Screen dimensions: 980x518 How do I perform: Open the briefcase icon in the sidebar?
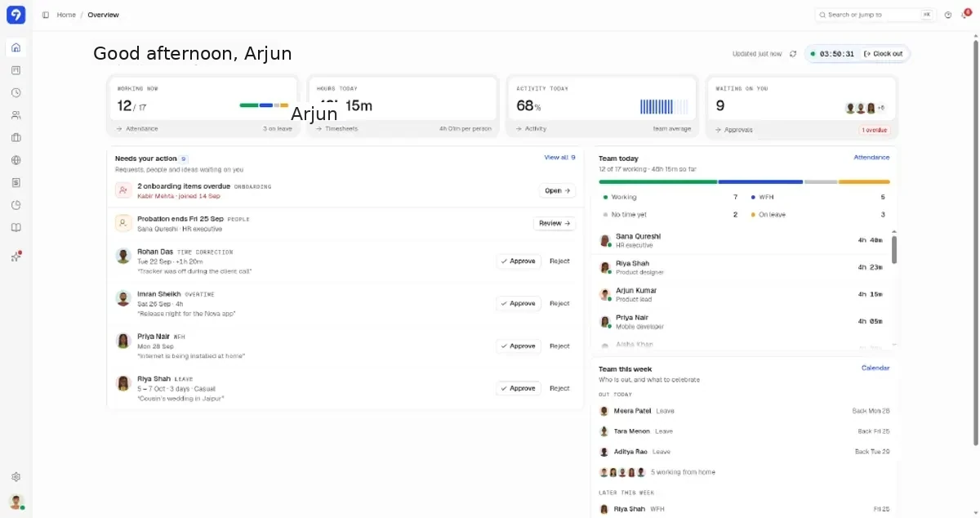click(16, 137)
